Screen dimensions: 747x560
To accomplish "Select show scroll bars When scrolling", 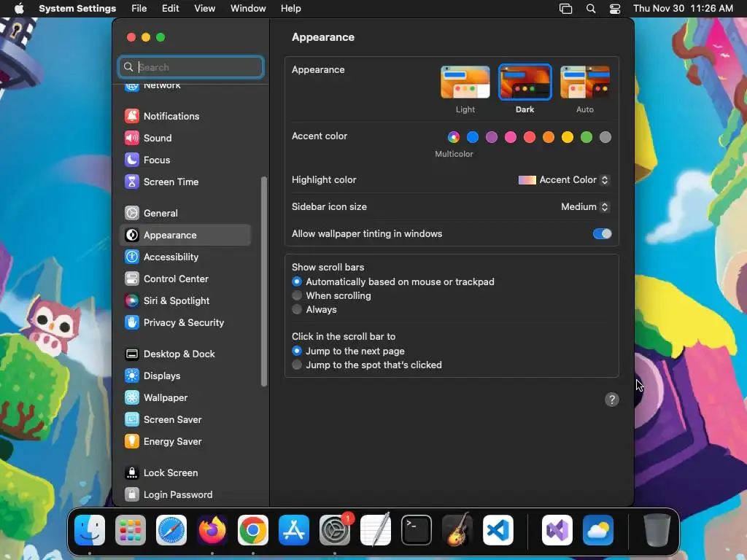I will point(297,295).
